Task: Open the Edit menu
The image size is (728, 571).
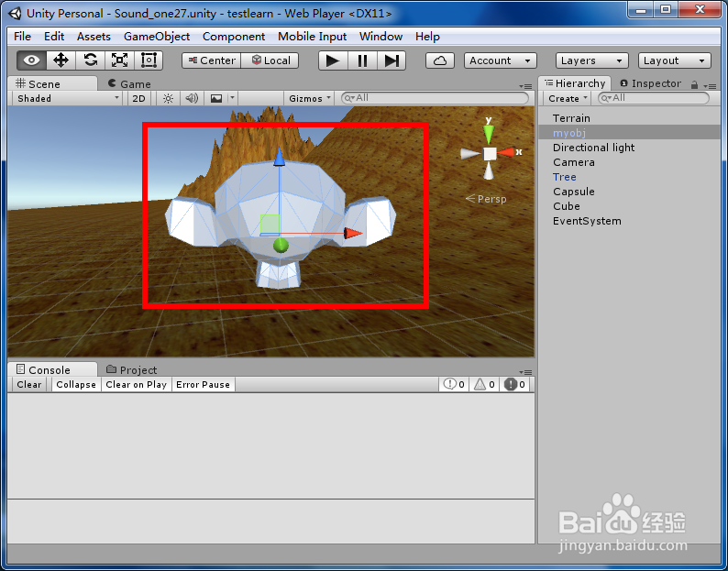Action: point(54,37)
